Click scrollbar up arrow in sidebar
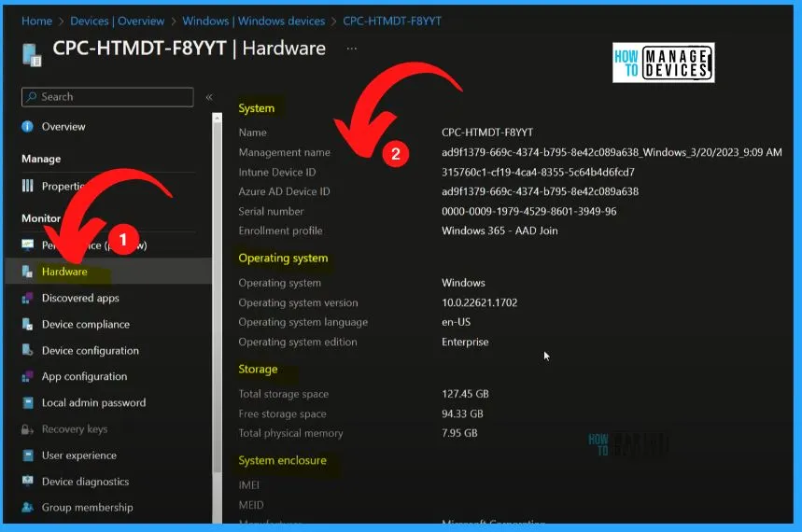 click(218, 118)
